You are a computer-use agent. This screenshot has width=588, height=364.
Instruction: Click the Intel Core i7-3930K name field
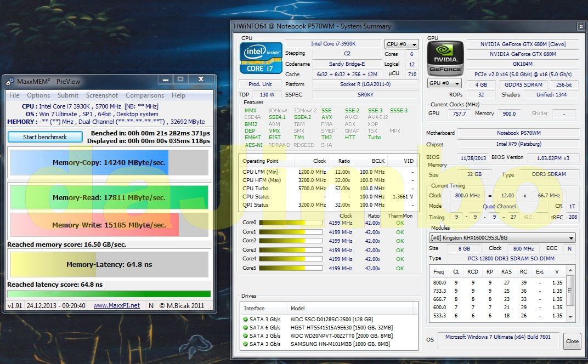[333, 44]
